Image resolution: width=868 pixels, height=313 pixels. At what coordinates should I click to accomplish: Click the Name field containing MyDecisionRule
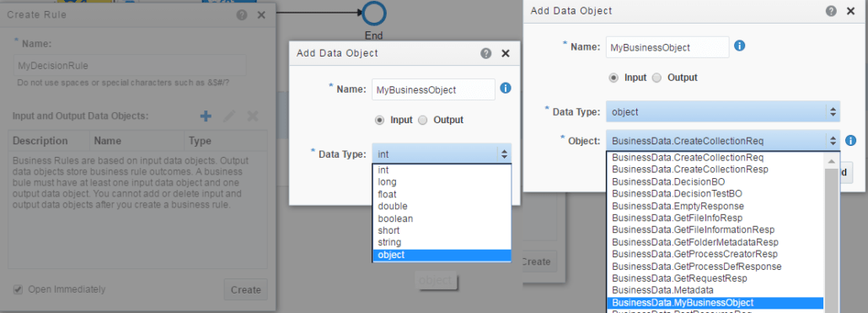click(x=130, y=65)
